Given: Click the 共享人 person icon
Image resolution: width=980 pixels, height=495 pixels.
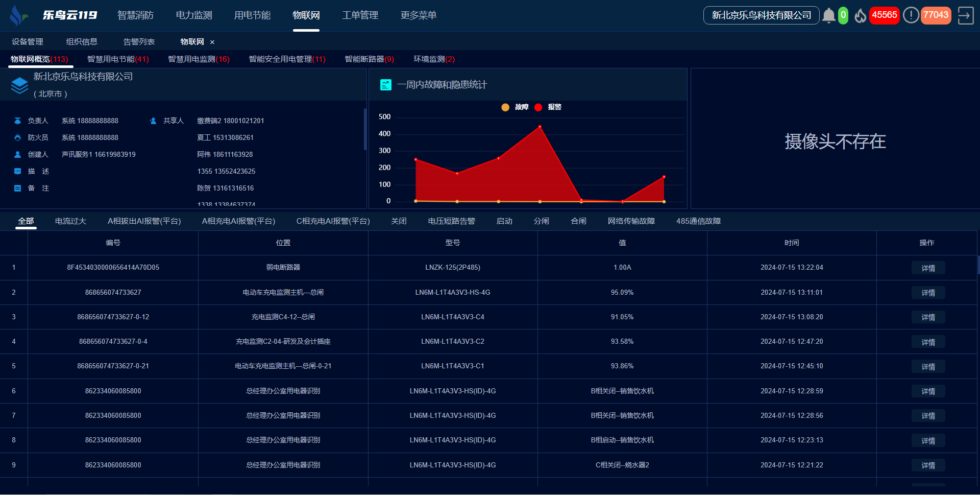Looking at the screenshot, I should (153, 121).
